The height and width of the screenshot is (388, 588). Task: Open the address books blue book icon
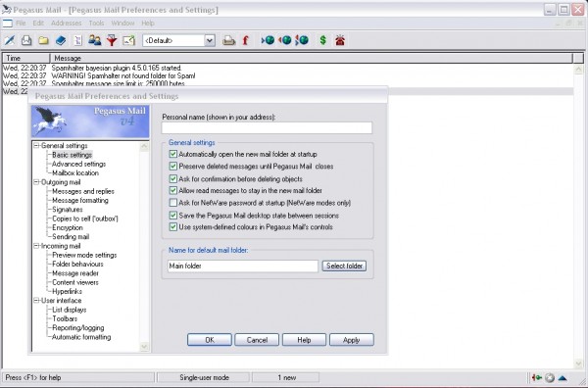pyautogui.click(x=61, y=40)
